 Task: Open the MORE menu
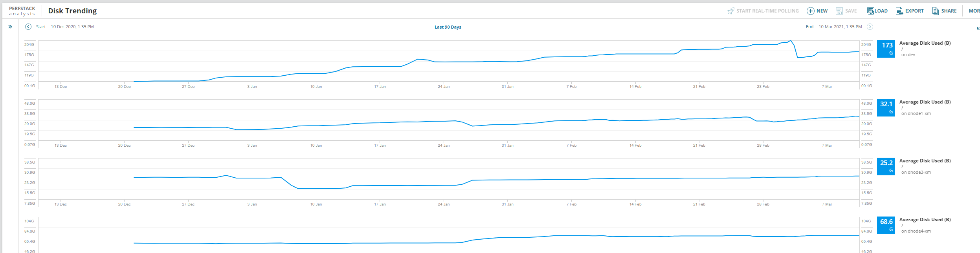974,11
